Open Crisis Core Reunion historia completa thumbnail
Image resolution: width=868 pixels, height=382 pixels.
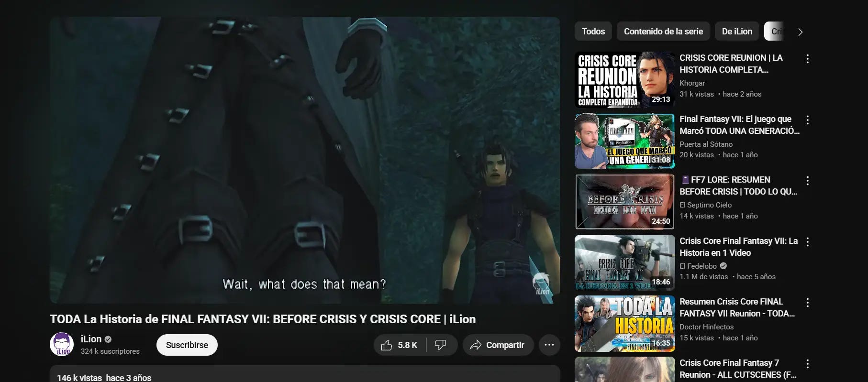click(625, 80)
